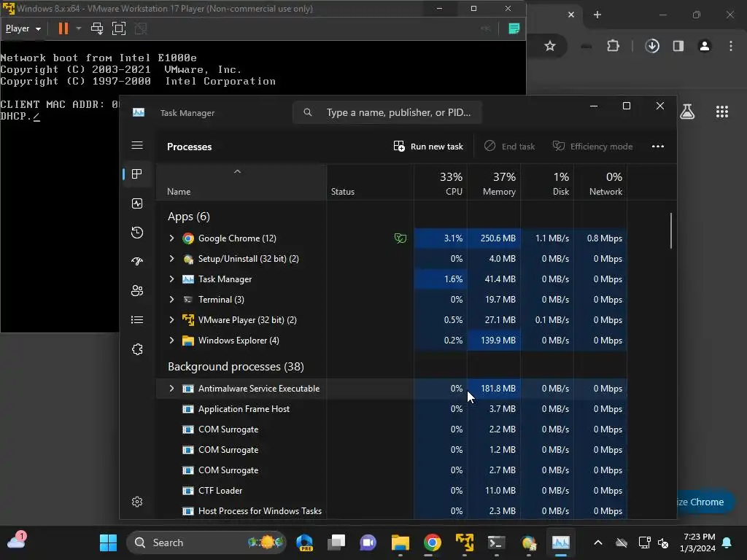
Task: Bookmark this page with Chrome star
Action: (550, 46)
